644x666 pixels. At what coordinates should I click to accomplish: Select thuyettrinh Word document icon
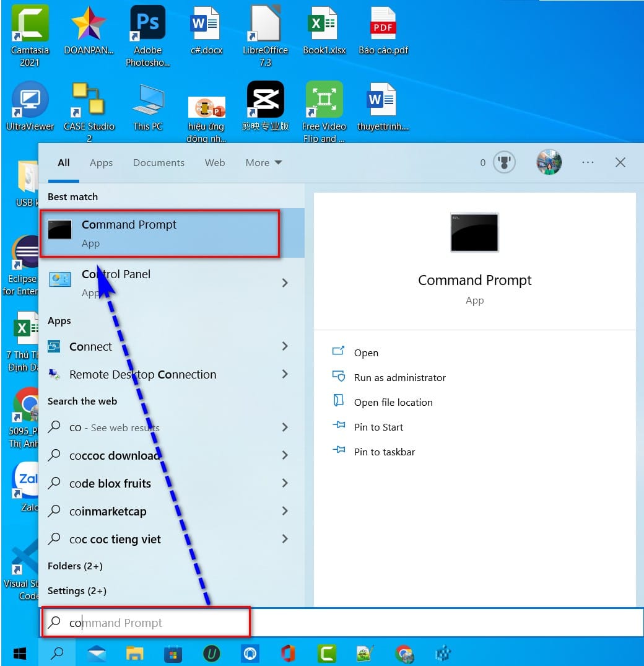tap(383, 106)
